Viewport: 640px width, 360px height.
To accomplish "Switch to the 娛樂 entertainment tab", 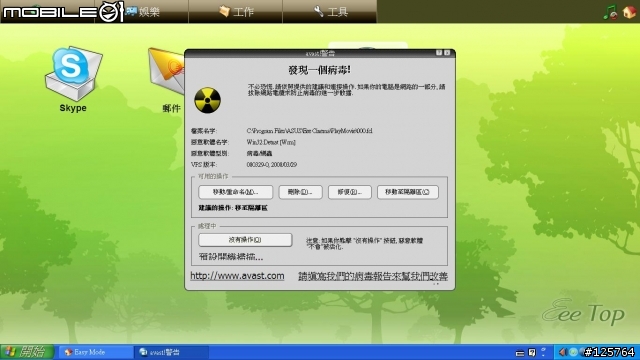I will pos(143,11).
